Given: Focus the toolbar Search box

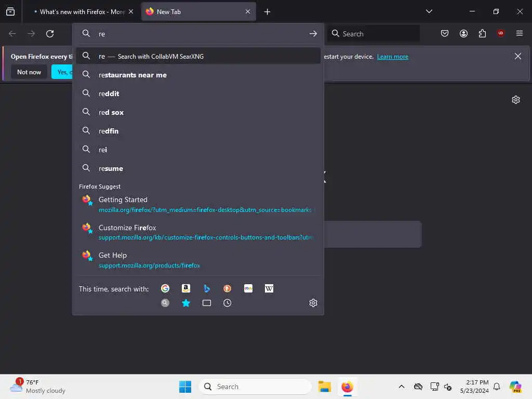Looking at the screenshot, I should tap(373, 34).
